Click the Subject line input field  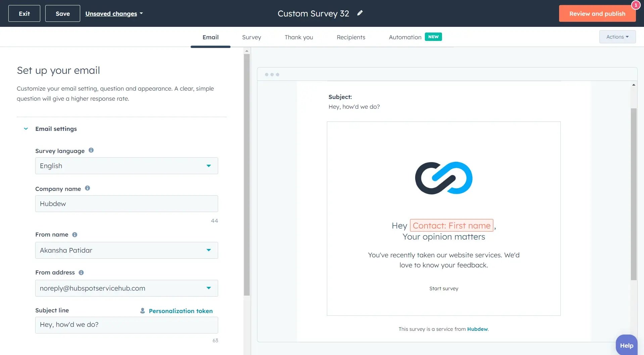127,325
